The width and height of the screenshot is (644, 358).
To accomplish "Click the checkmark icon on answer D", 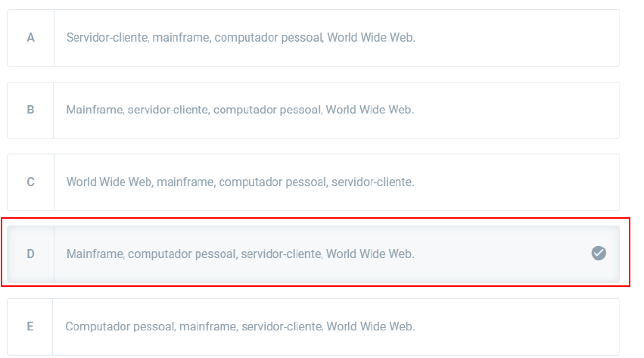I will (x=599, y=253).
